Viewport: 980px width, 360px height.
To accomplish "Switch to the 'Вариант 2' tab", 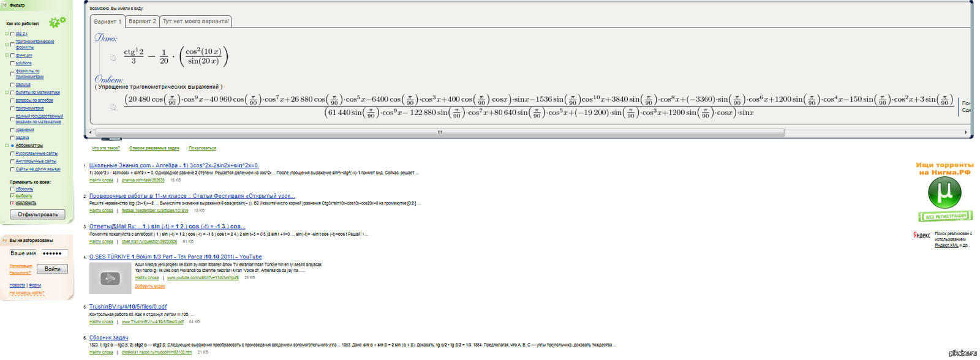I will coord(142,21).
